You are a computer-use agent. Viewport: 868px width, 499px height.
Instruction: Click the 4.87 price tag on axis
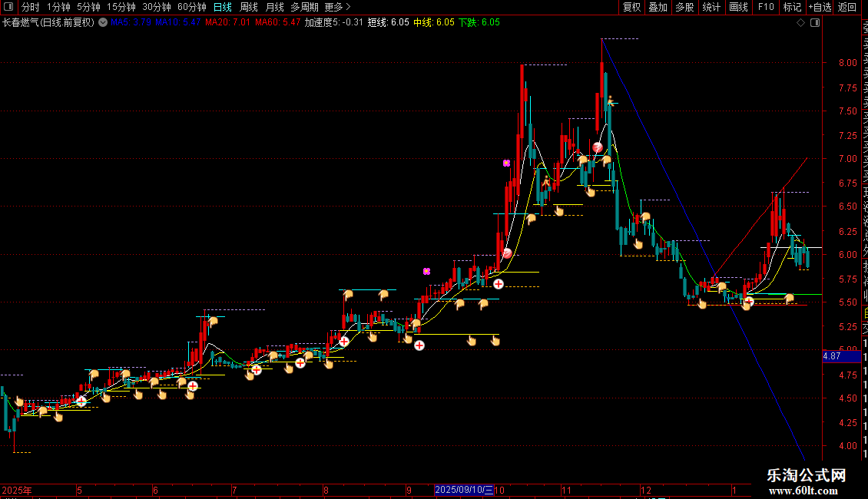pyautogui.click(x=841, y=356)
